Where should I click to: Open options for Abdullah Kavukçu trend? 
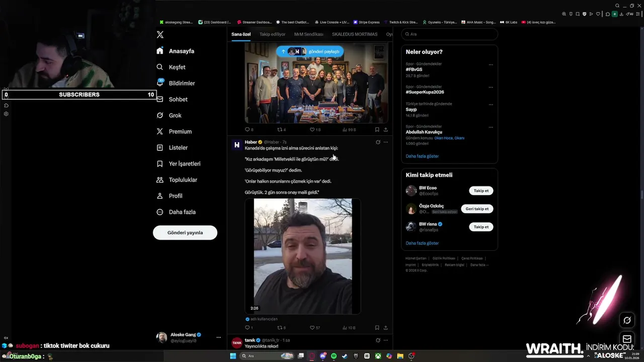[x=491, y=127]
